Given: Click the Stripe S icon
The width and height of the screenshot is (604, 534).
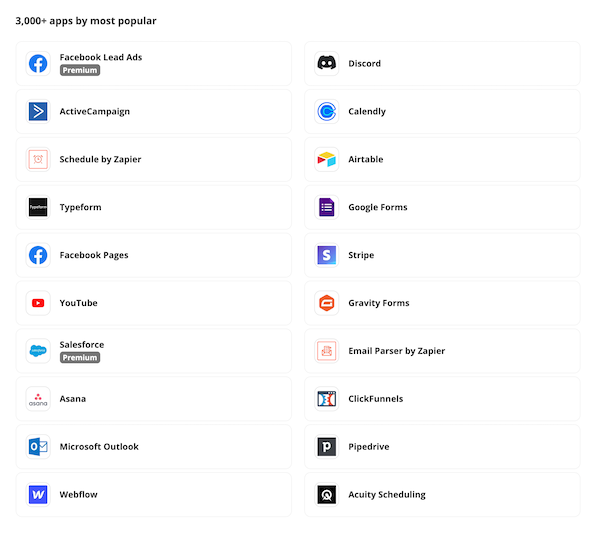Looking at the screenshot, I should (x=326, y=255).
